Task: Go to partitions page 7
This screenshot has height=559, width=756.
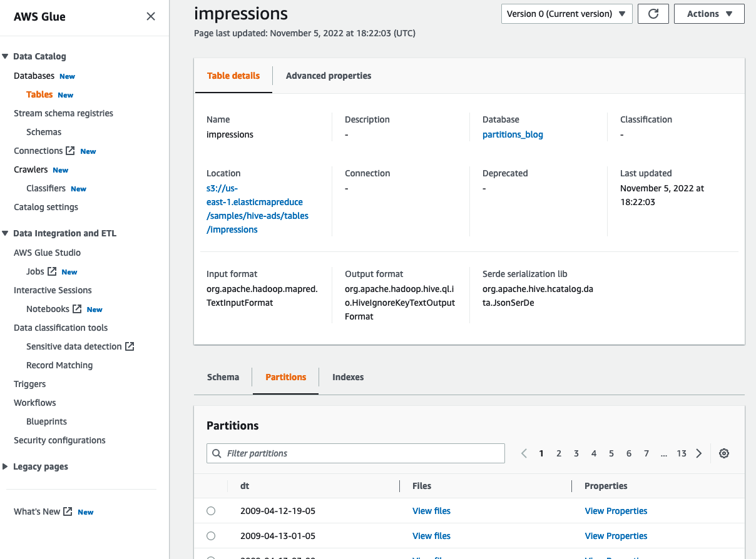Action: [646, 453]
